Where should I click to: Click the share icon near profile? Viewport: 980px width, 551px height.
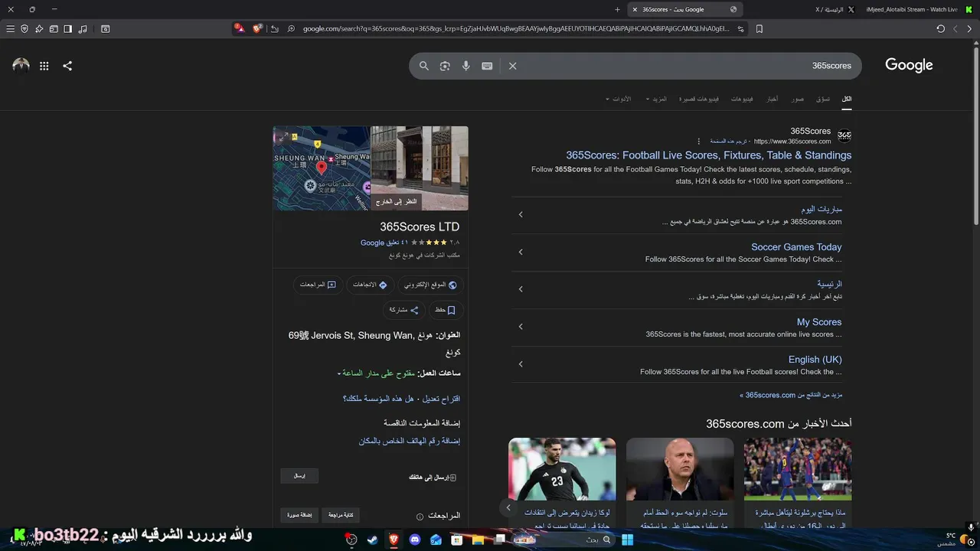(67, 66)
